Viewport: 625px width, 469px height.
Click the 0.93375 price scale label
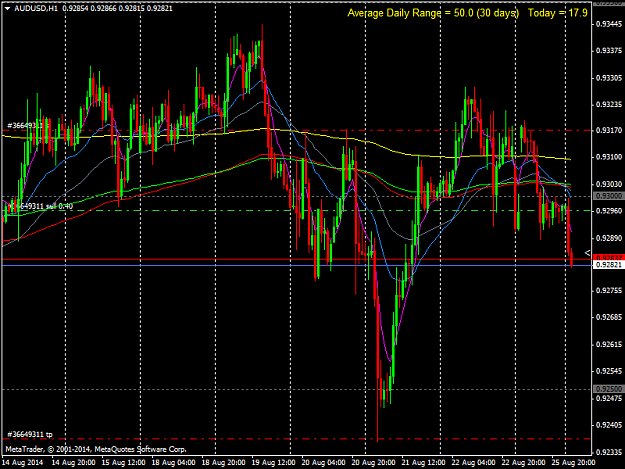tap(609, 51)
